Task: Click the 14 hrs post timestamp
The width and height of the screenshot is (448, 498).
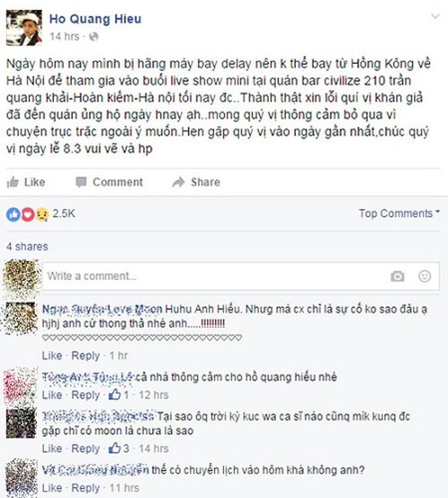Action: click(x=64, y=37)
